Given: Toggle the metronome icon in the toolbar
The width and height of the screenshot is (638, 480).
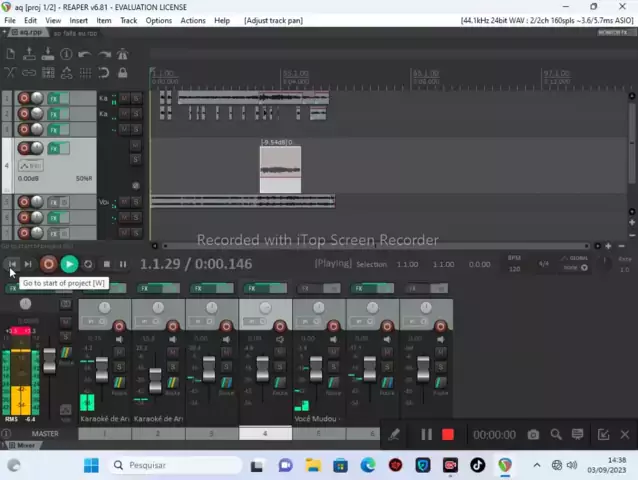Looking at the screenshot, I should 122,54.
